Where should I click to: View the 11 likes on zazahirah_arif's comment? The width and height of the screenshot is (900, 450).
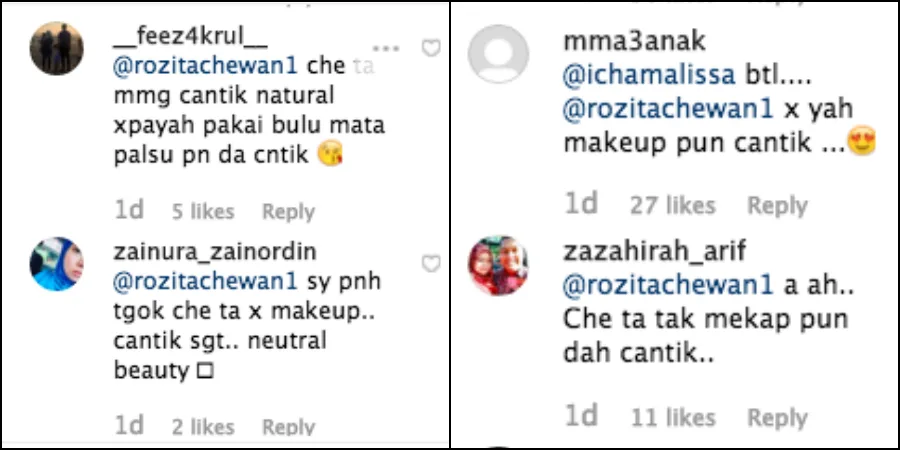(673, 417)
